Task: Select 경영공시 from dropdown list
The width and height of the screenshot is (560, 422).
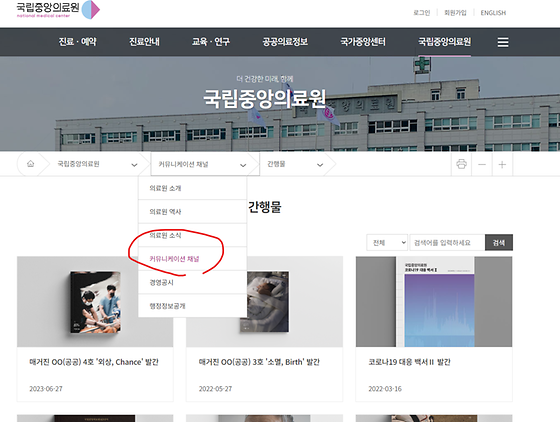Action: [x=192, y=282]
